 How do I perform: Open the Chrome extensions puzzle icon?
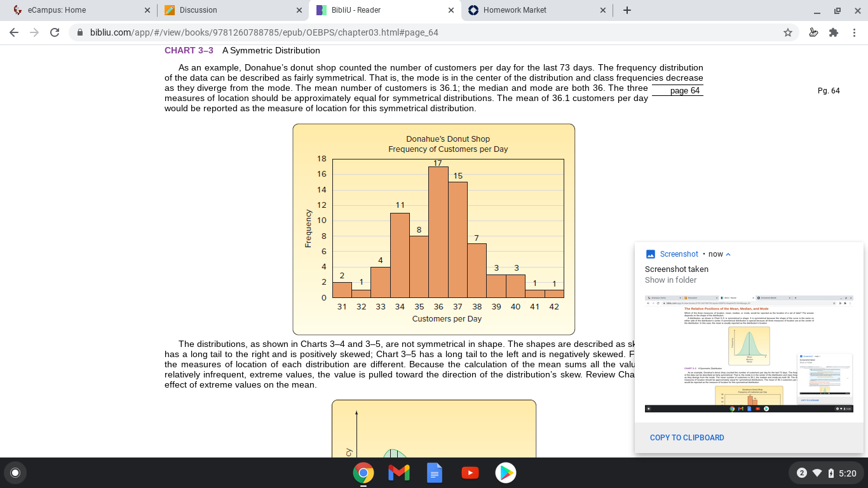point(834,32)
